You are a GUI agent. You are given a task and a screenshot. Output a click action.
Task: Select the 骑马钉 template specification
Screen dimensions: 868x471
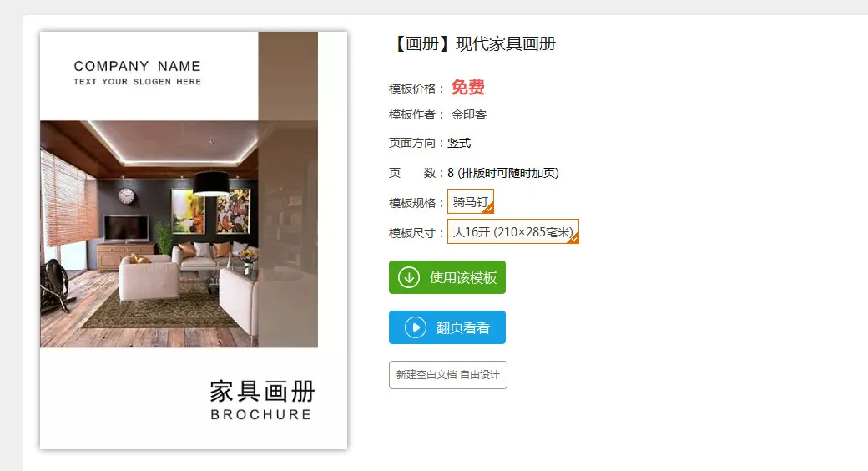coord(471,202)
